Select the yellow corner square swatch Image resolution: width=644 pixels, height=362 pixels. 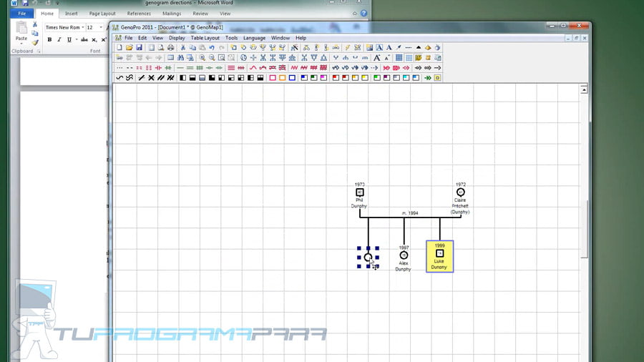(365, 77)
